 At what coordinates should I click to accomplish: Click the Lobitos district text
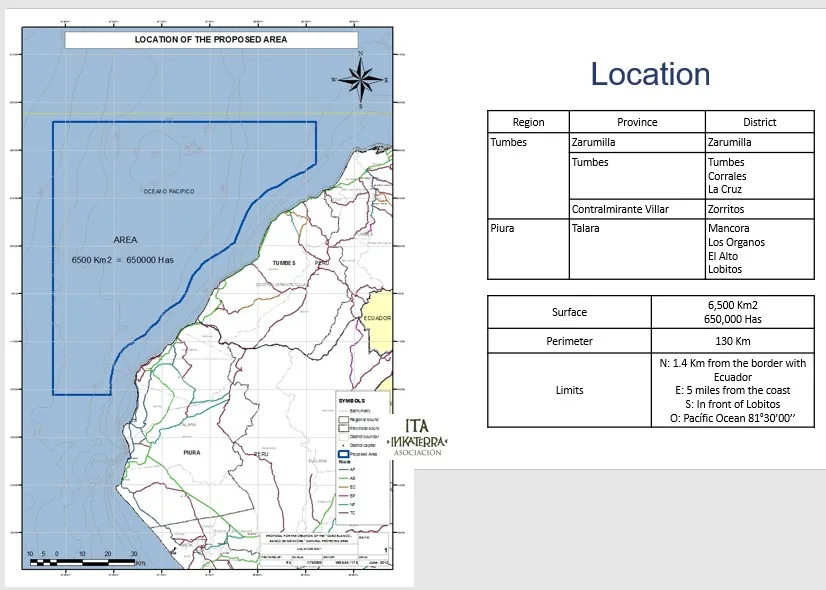[x=725, y=269]
